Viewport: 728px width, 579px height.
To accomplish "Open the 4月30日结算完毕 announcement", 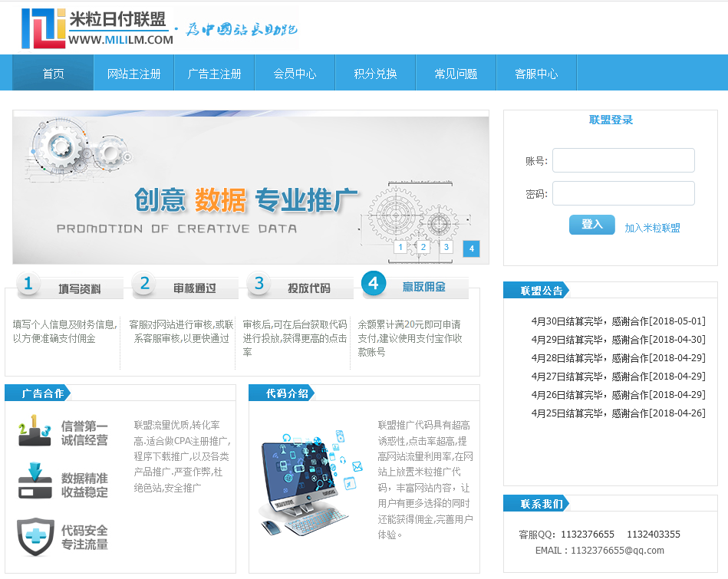I will (618, 321).
